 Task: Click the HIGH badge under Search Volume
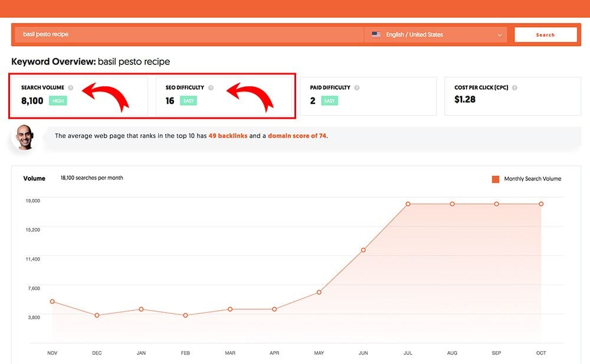tap(58, 101)
